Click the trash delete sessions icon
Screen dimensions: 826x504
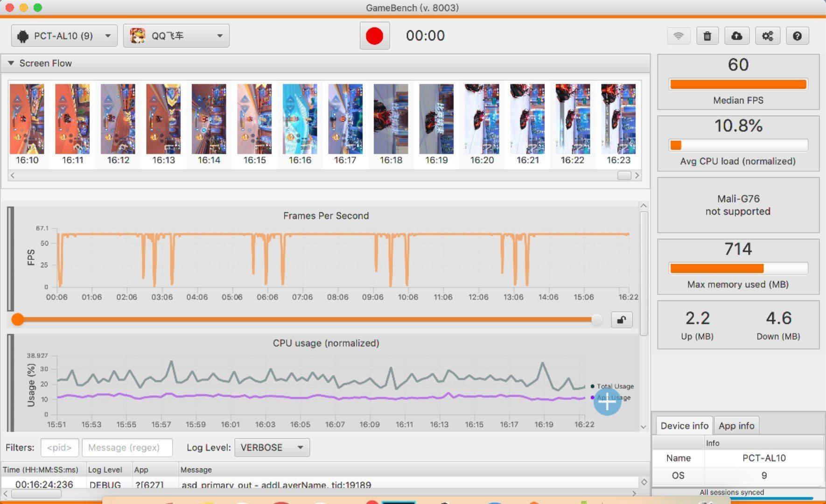click(707, 36)
